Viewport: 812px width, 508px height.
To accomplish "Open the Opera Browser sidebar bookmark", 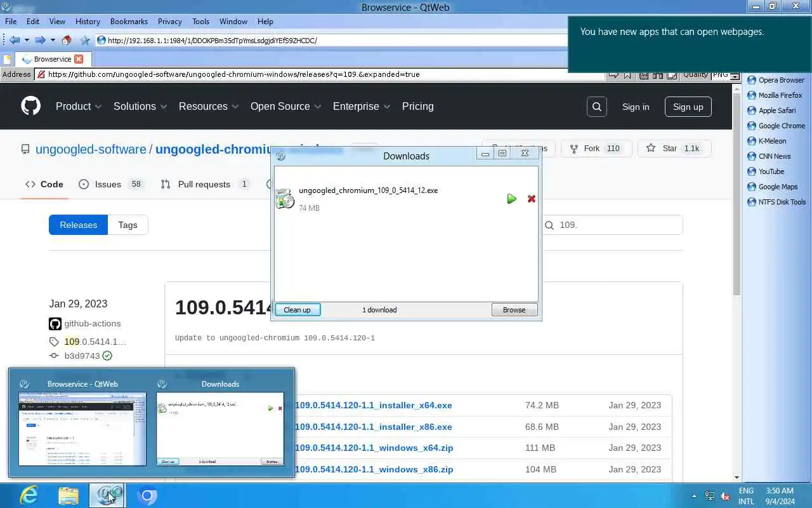I will pos(776,80).
